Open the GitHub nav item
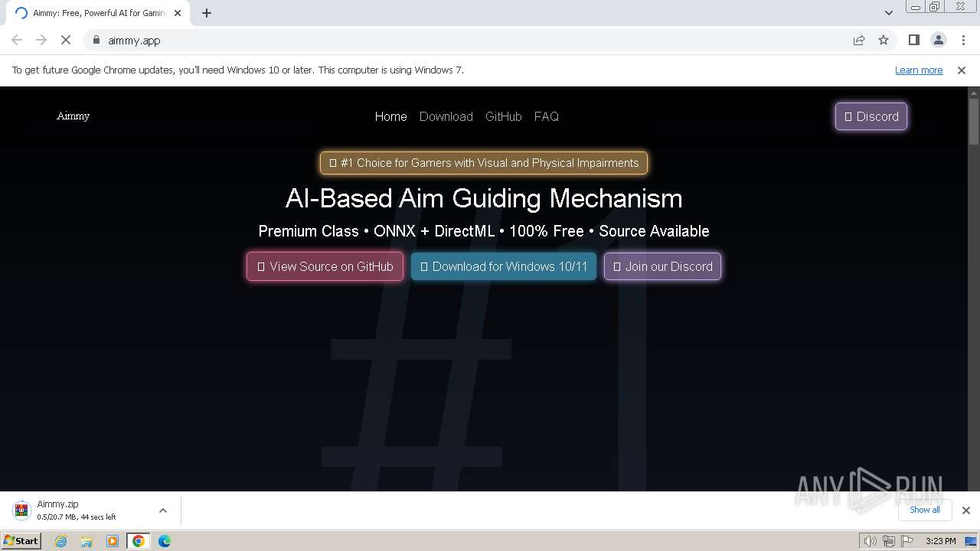Image resolution: width=980 pixels, height=551 pixels. pyautogui.click(x=503, y=116)
